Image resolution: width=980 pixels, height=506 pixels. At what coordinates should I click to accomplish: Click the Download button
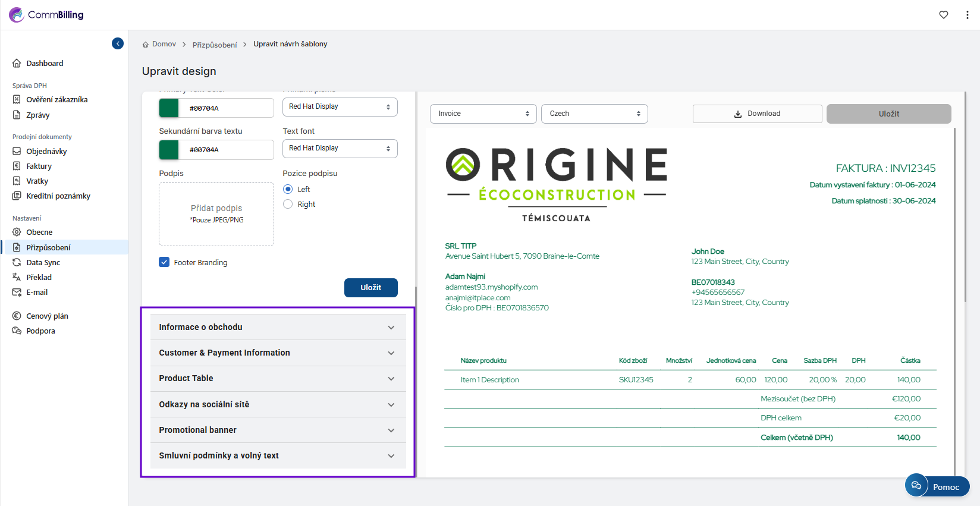point(757,114)
